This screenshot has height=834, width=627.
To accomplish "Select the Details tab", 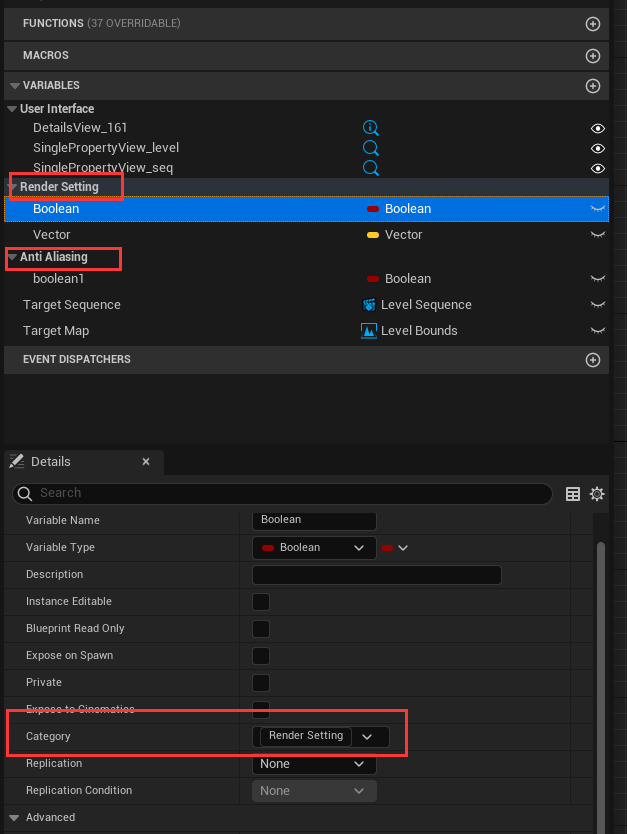I will pyautogui.click(x=52, y=462).
